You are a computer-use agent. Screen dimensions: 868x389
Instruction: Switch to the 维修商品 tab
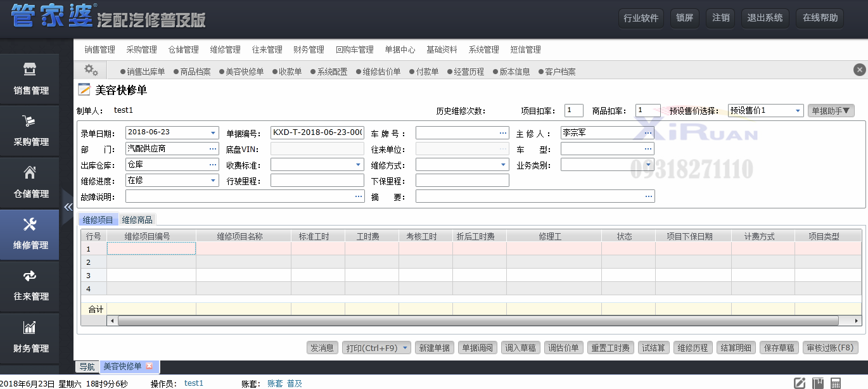point(137,220)
